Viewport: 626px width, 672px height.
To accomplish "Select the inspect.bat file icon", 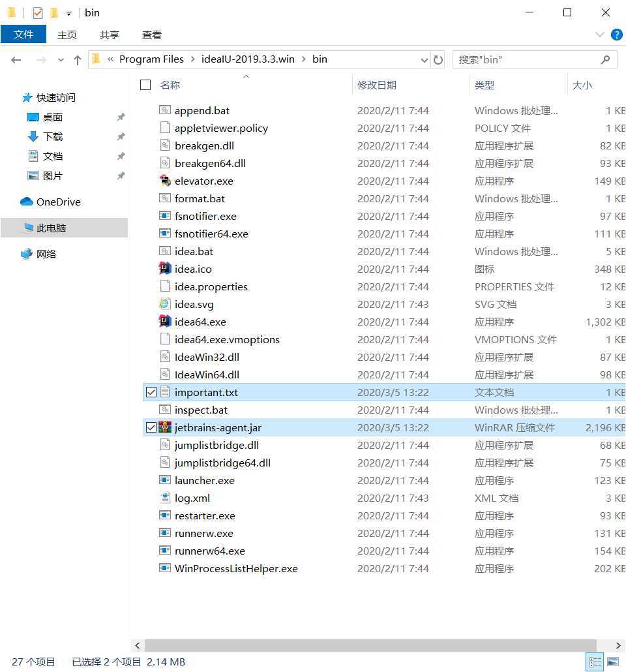I will point(165,410).
